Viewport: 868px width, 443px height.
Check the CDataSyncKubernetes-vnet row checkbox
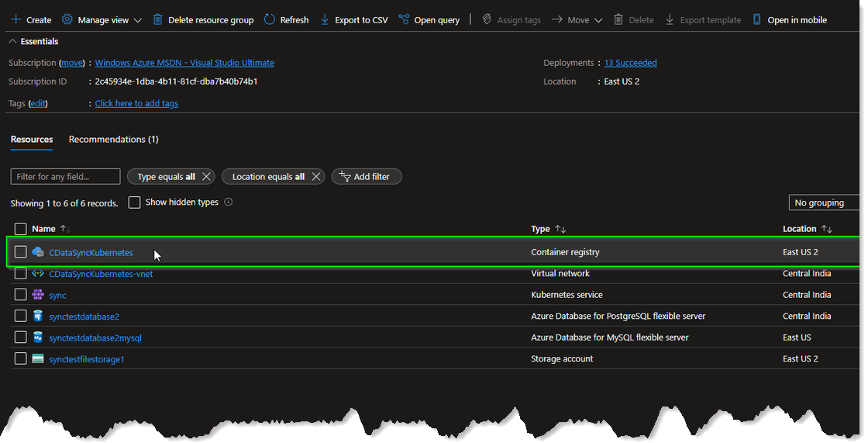point(21,273)
